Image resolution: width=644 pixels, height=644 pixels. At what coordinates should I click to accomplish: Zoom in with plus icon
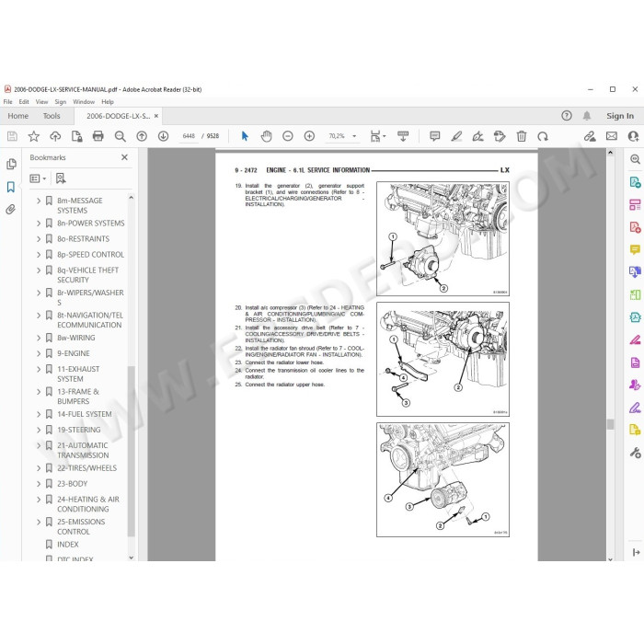(309, 136)
